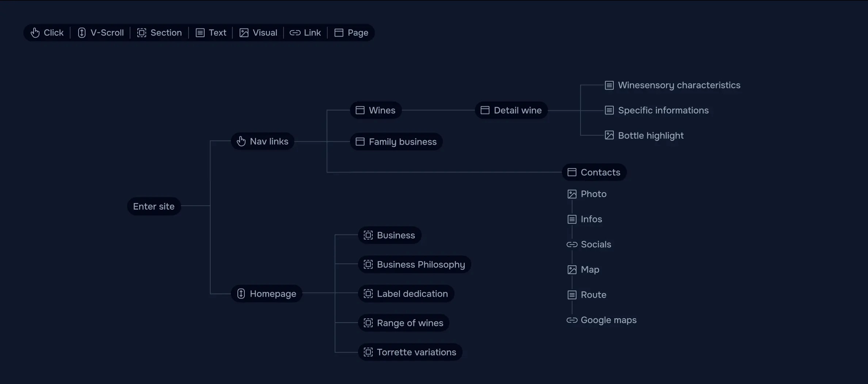Viewport: 868px width, 384px height.
Task: Click the Link legend label
Action: tap(312, 33)
